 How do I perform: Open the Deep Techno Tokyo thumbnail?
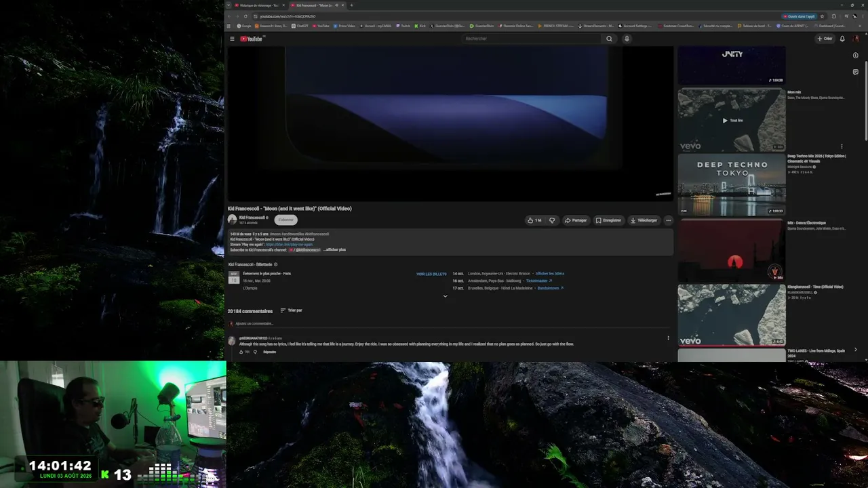pyautogui.click(x=732, y=185)
